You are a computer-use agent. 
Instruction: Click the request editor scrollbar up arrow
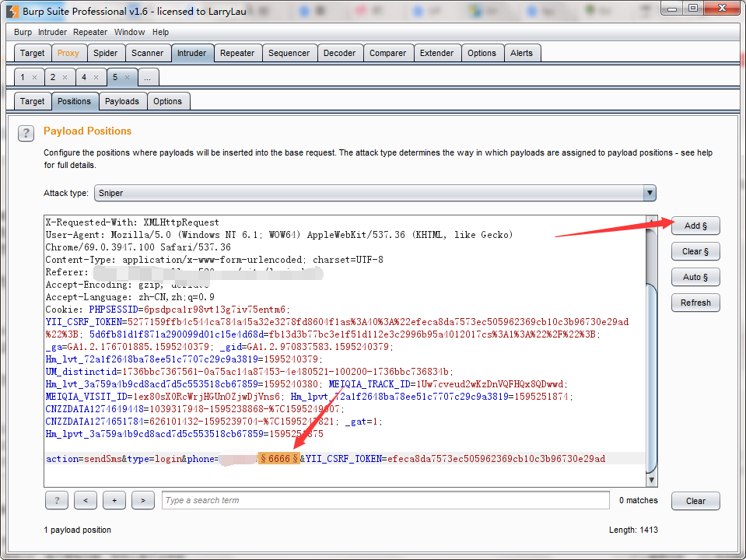tap(651, 222)
